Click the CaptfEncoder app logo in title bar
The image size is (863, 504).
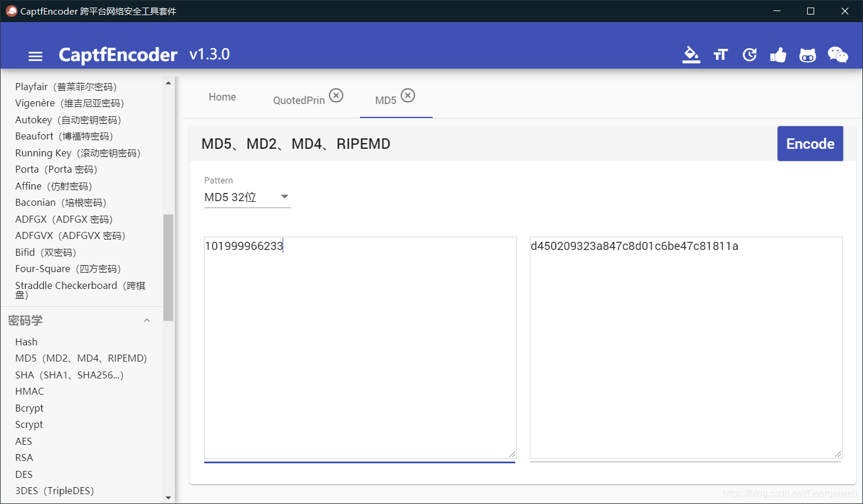point(11,11)
